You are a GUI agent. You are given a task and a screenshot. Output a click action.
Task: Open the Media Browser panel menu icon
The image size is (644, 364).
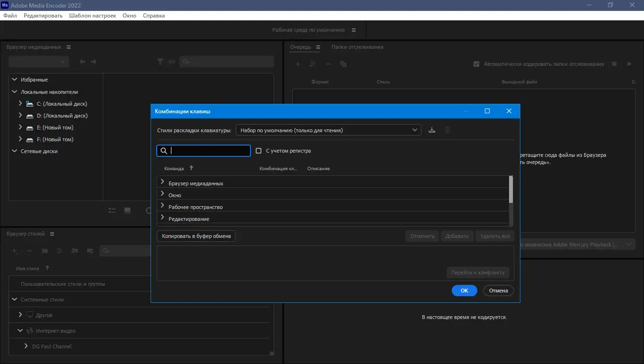point(69,47)
